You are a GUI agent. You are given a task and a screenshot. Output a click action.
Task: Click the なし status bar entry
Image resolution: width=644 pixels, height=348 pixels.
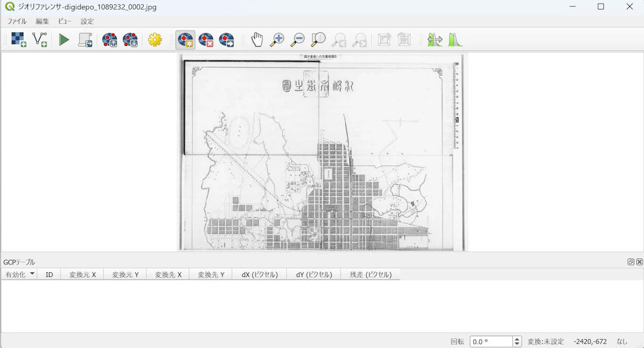point(622,341)
